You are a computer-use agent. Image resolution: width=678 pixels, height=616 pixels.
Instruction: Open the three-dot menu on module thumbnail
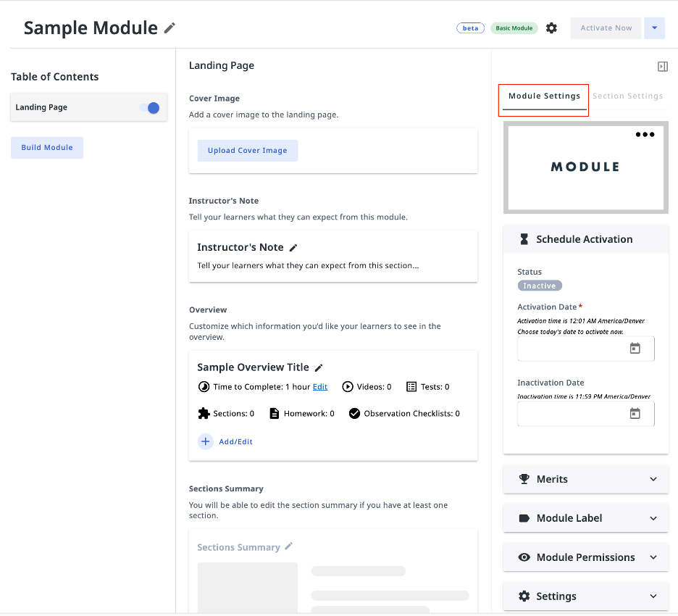tap(645, 135)
